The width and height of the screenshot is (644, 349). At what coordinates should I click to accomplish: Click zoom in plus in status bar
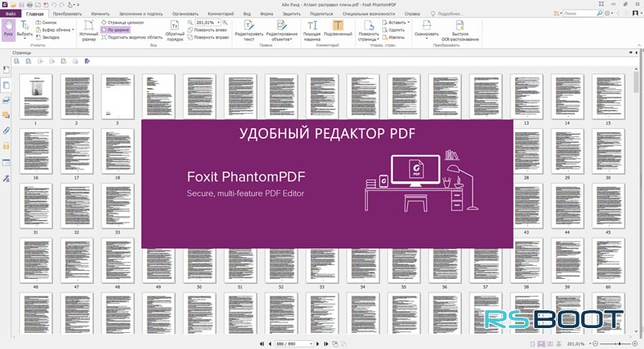(634, 343)
